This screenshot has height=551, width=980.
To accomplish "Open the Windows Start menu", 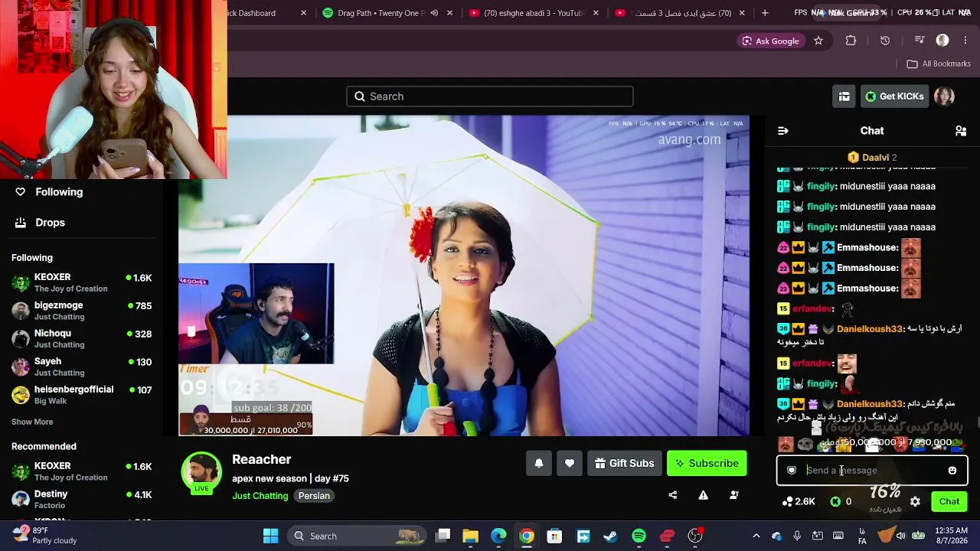I will (x=270, y=536).
